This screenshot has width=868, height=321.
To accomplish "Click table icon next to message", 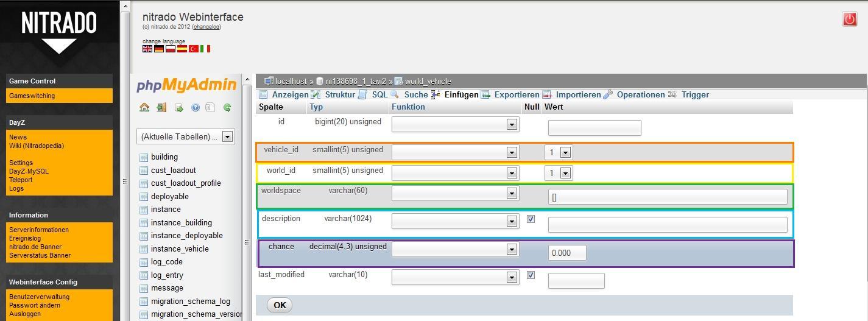I will pyautogui.click(x=144, y=288).
